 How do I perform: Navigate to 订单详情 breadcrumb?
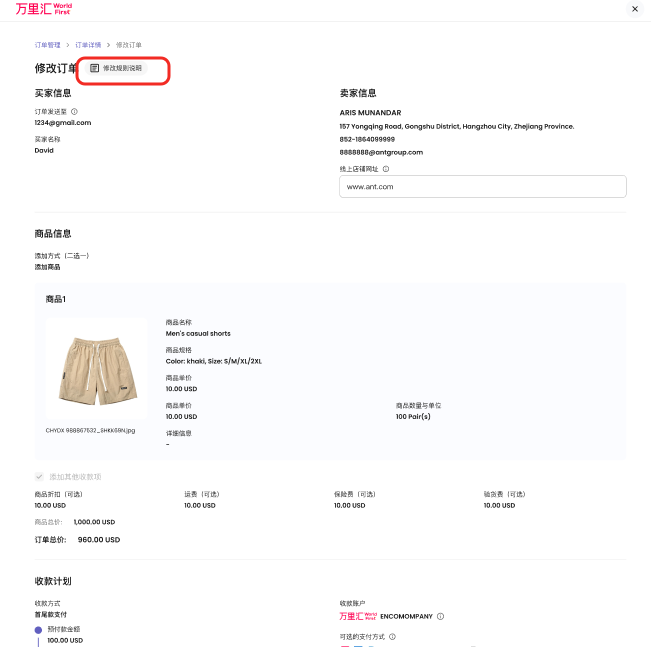tap(89, 45)
